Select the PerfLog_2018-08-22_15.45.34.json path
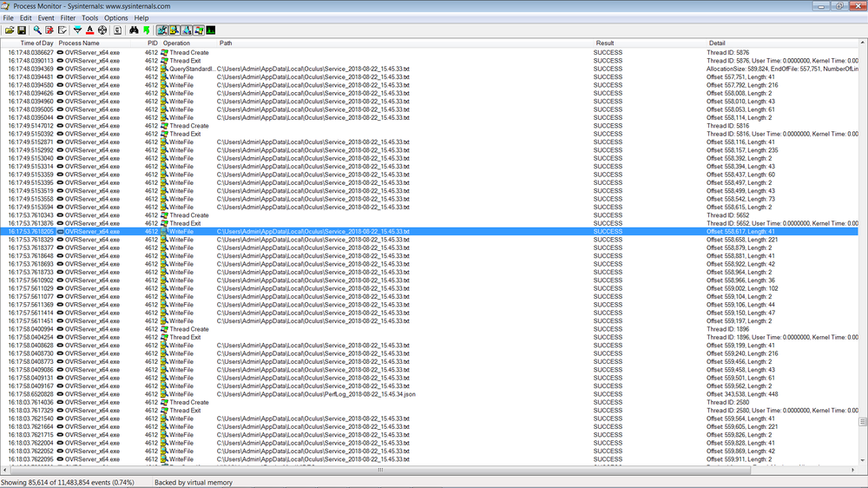The image size is (868, 488). tap(316, 394)
